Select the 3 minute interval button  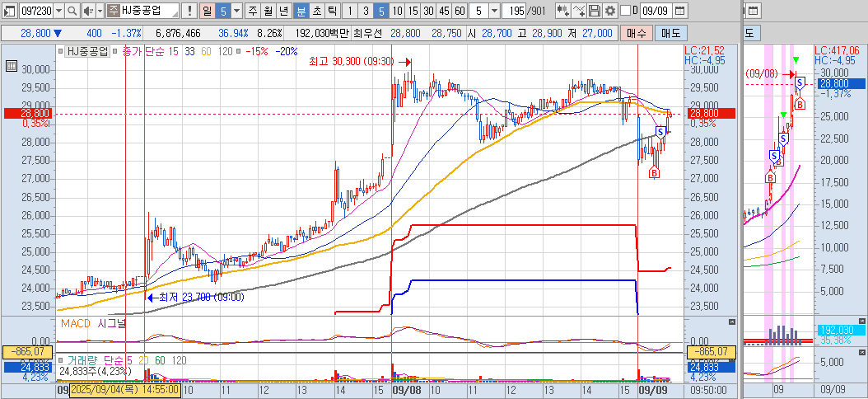coord(366,11)
